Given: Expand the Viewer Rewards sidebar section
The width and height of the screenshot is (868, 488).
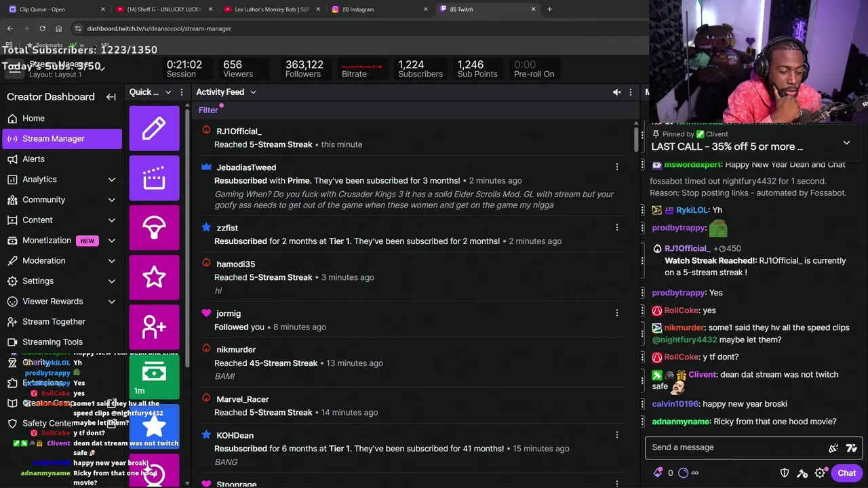Looking at the screenshot, I should pos(111,302).
